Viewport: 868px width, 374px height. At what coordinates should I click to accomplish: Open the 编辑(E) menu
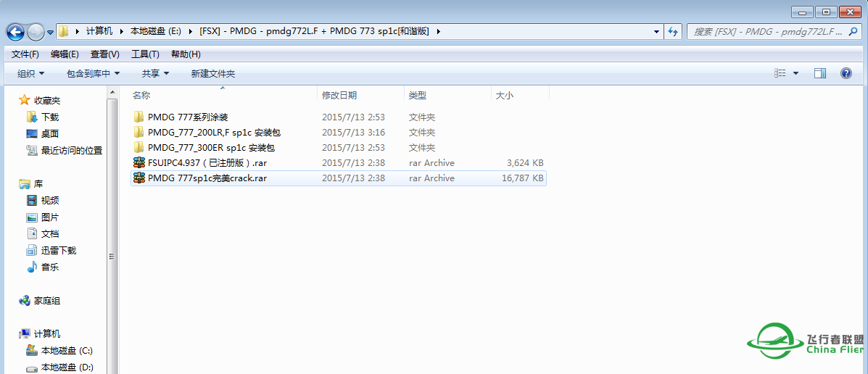click(x=65, y=54)
